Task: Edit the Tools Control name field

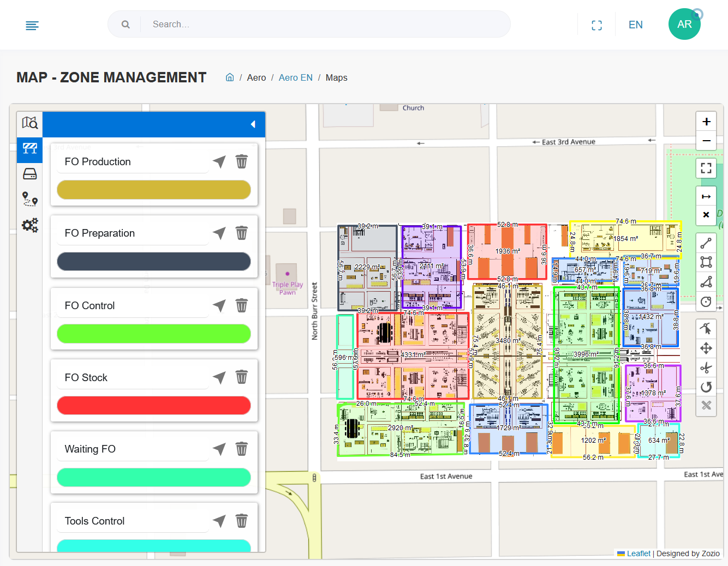Action: coord(133,521)
